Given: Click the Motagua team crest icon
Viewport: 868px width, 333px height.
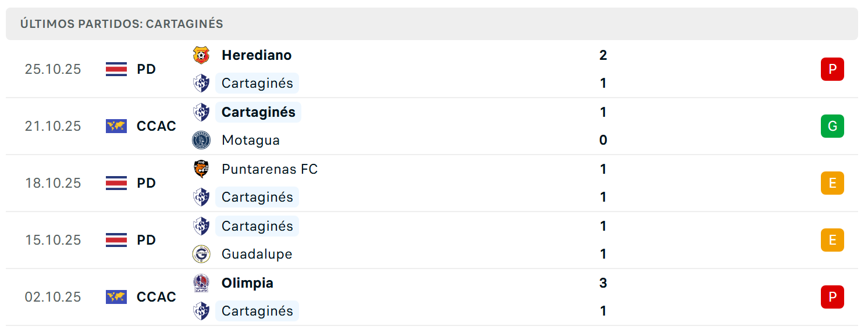Looking at the screenshot, I should (201, 140).
